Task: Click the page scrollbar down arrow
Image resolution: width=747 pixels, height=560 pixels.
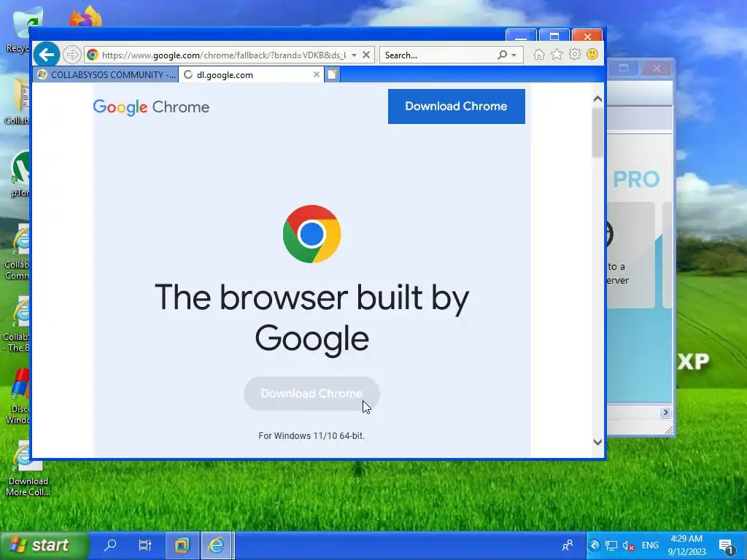Action: (x=597, y=443)
